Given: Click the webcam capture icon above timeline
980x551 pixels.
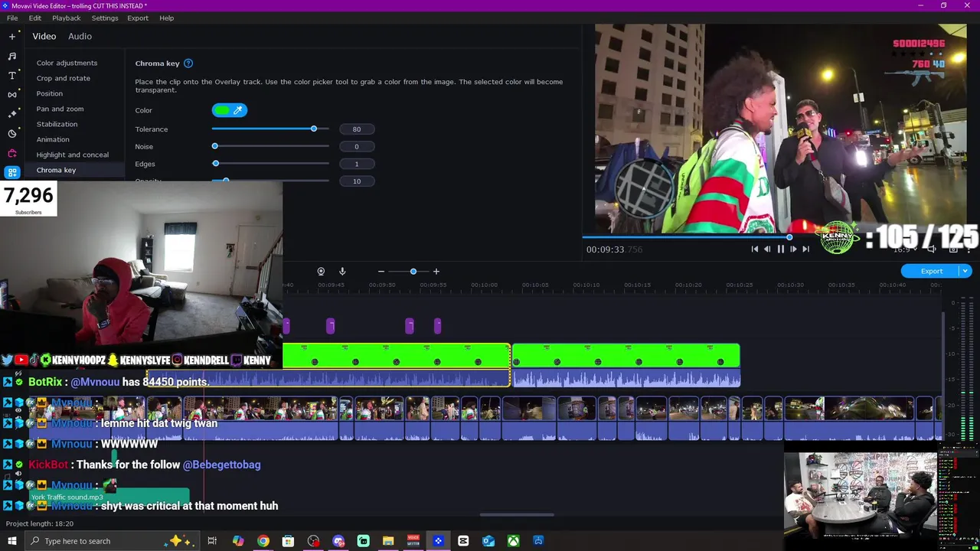Looking at the screenshot, I should tap(321, 271).
